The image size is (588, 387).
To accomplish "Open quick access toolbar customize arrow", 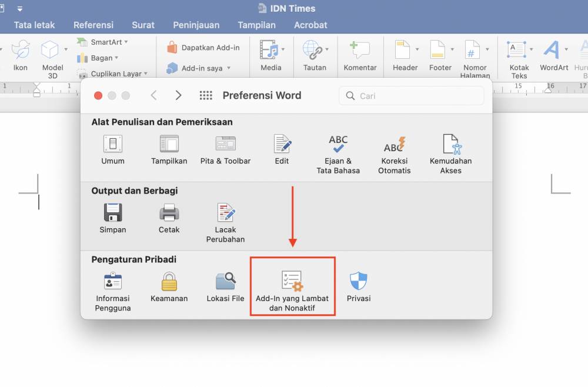I will click(19, 8).
